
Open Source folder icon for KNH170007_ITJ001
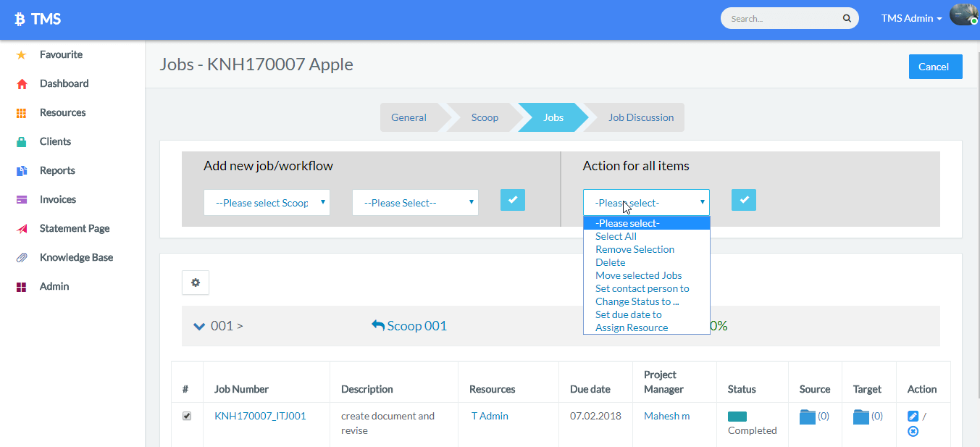point(807,417)
